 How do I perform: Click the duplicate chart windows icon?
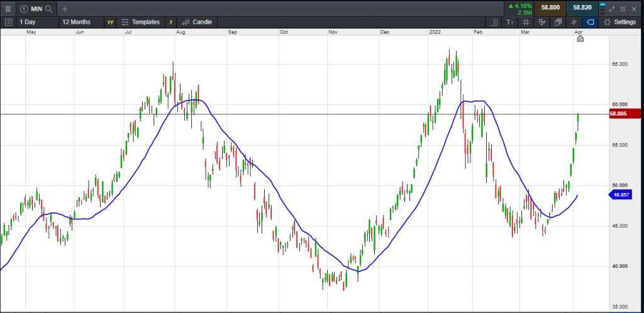[558, 22]
